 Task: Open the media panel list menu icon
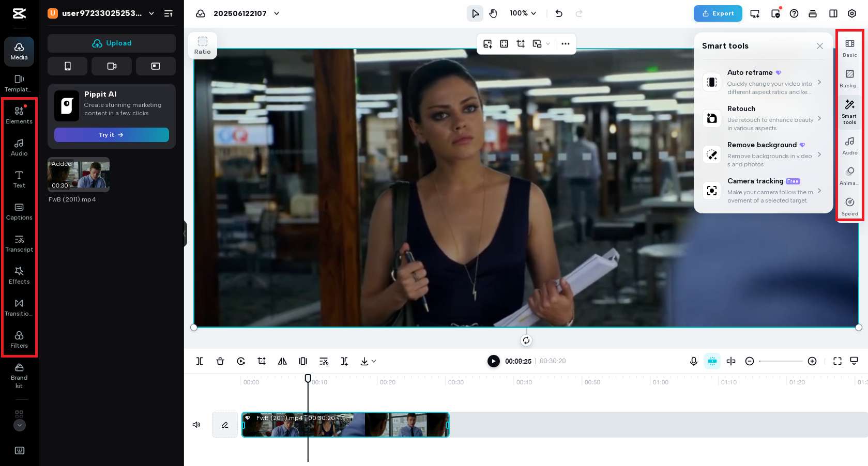(169, 13)
